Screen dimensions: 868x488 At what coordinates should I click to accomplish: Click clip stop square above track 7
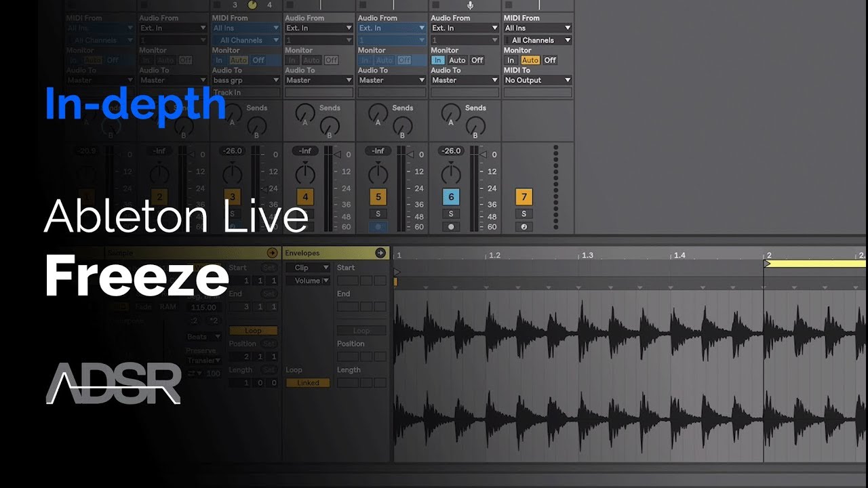(x=509, y=5)
